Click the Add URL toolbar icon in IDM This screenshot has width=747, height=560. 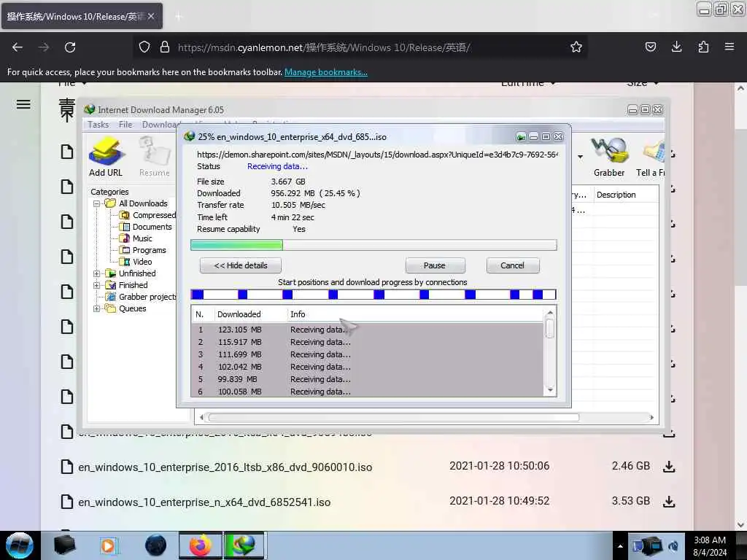click(106, 157)
